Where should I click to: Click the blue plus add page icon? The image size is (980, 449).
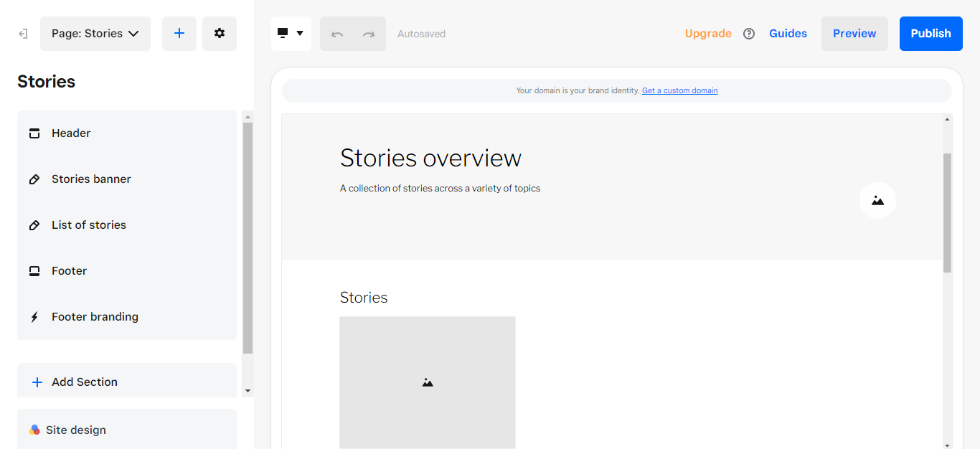[x=179, y=34]
